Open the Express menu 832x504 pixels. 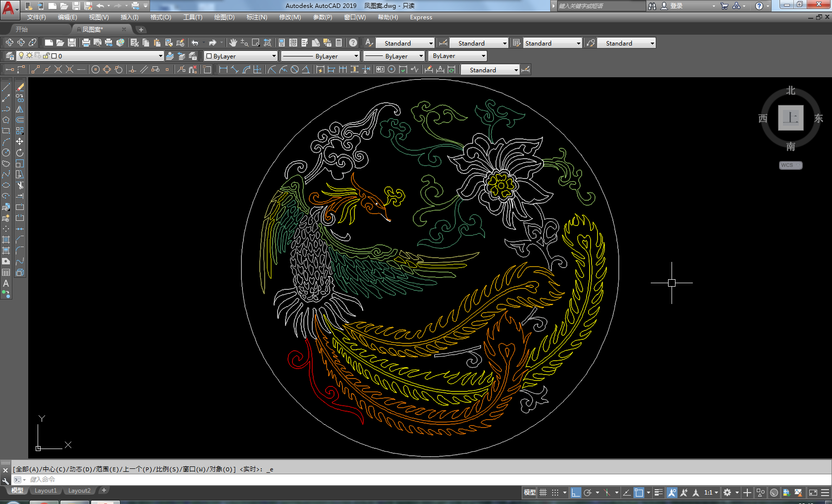(421, 17)
